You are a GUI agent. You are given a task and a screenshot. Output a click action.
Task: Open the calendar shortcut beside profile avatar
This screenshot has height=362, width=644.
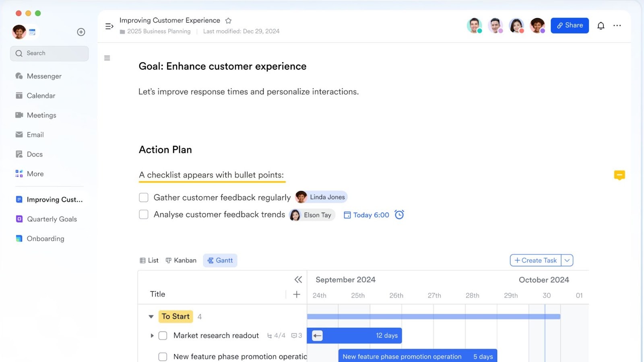coord(32,32)
